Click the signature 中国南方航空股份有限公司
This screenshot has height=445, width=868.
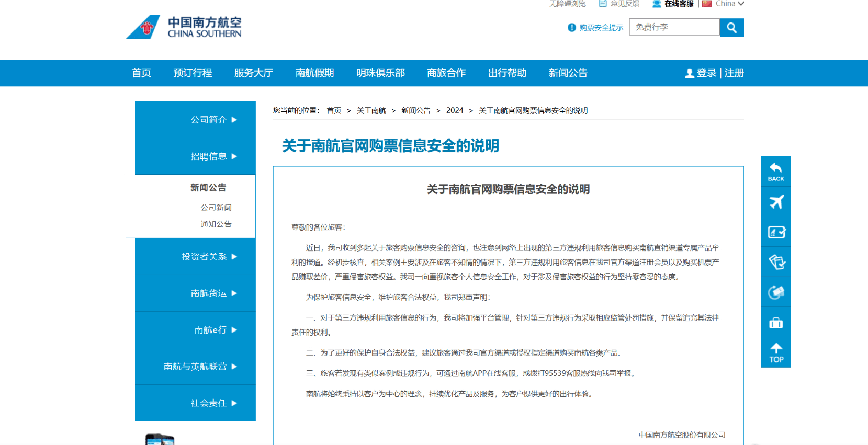tap(682, 435)
